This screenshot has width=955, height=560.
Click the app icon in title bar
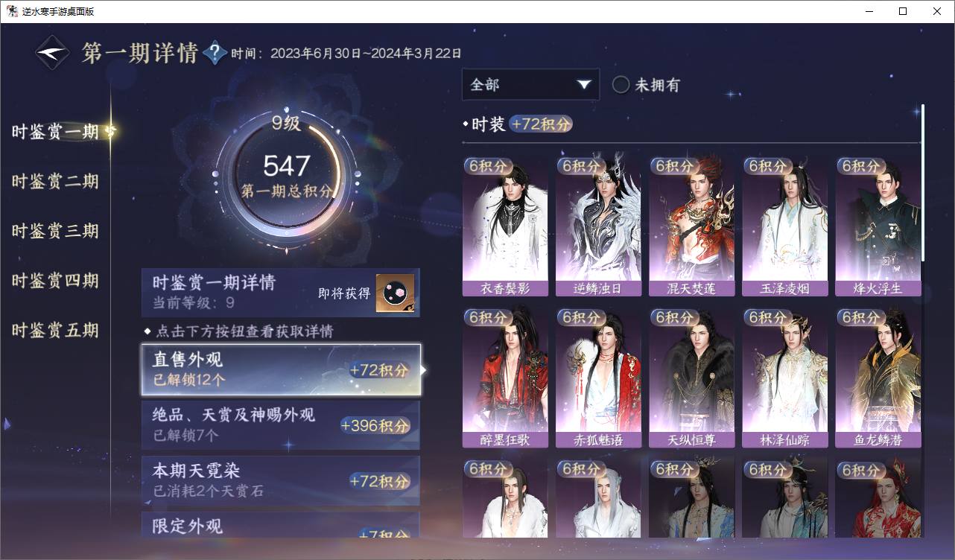(12, 11)
